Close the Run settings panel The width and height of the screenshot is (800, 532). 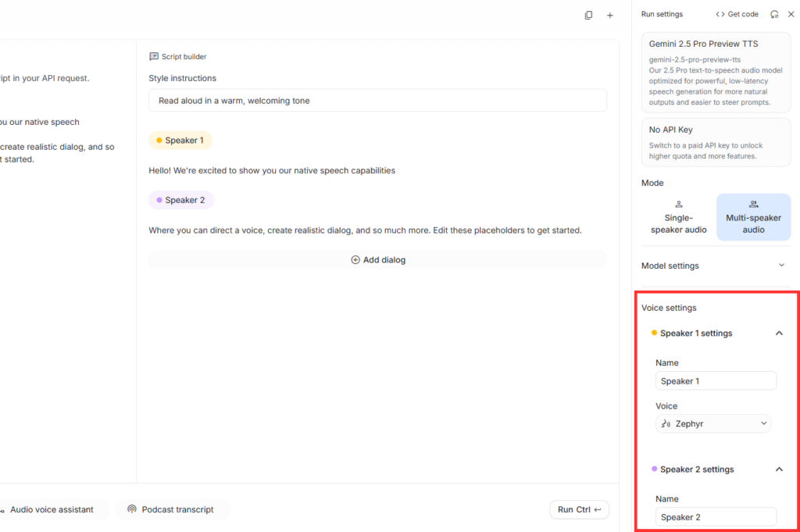[x=791, y=14]
